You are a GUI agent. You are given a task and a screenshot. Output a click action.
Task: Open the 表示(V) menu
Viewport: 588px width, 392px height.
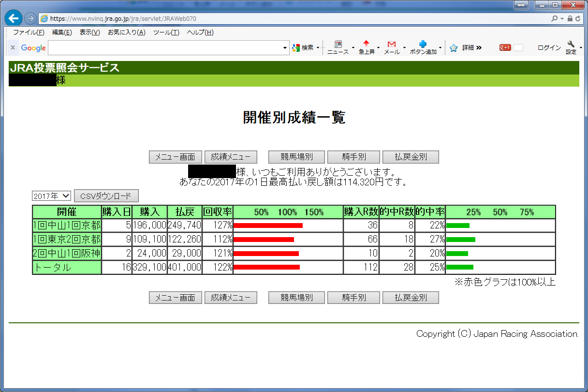[x=89, y=32]
